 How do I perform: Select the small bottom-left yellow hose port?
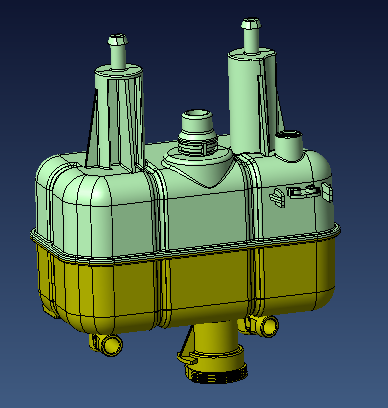(107, 345)
